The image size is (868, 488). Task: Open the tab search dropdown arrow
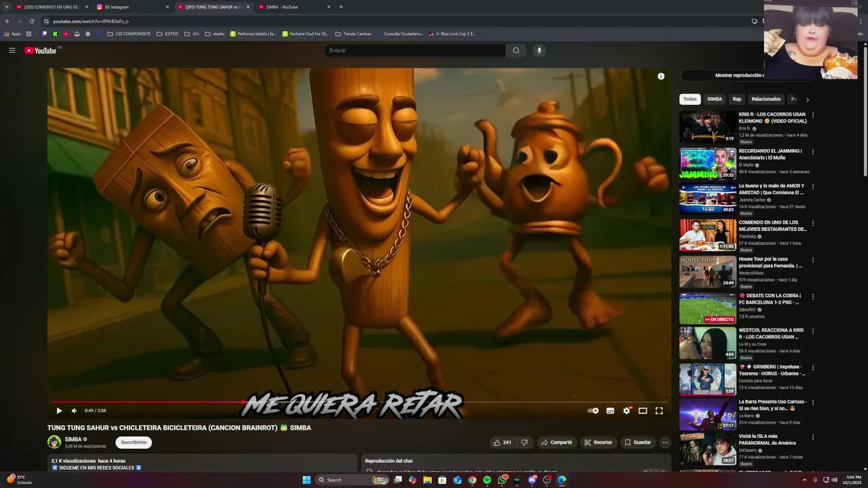[7, 7]
